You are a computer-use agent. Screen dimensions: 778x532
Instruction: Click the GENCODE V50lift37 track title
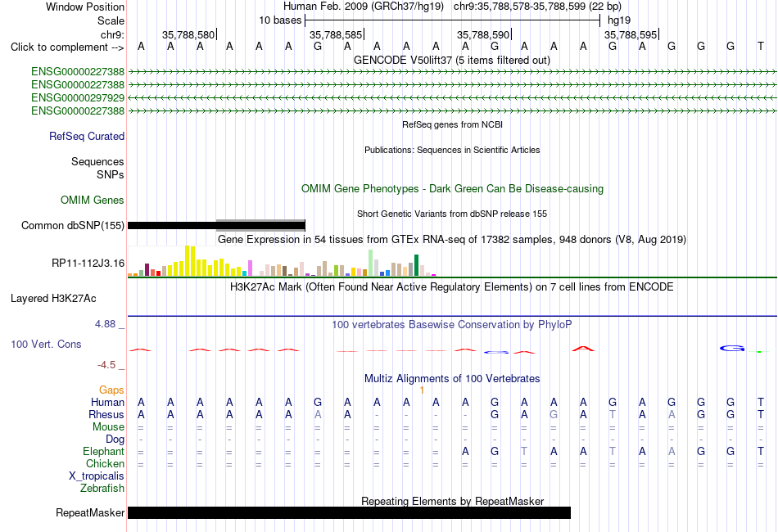[x=452, y=61]
